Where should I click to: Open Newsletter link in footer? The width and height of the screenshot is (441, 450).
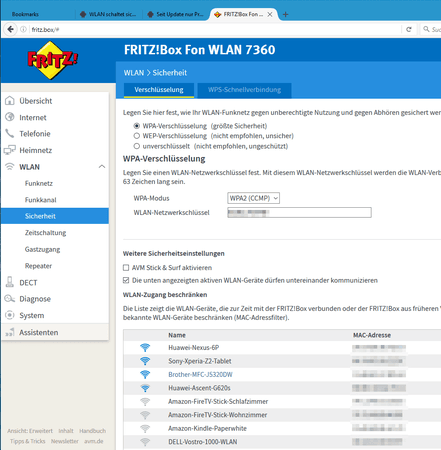pyautogui.click(x=65, y=441)
